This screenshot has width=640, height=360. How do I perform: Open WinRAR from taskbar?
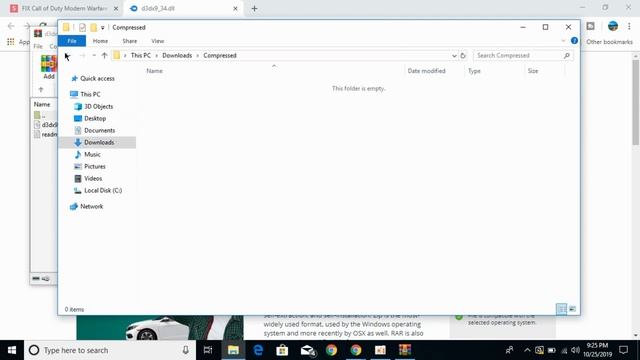pyautogui.click(x=405, y=350)
